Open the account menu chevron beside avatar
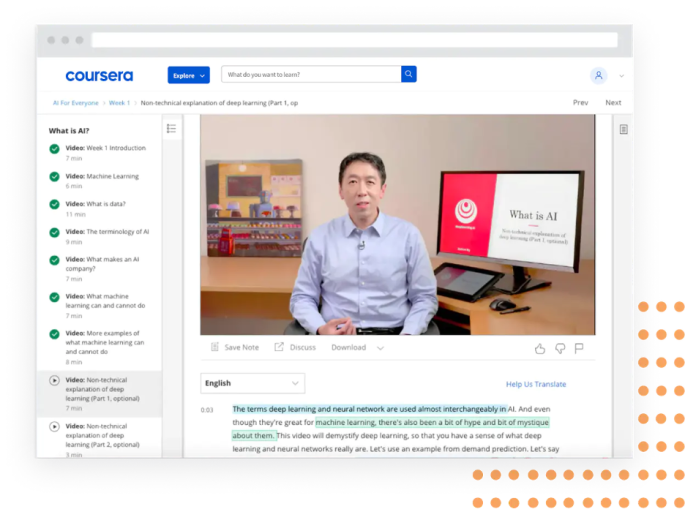 (621, 76)
